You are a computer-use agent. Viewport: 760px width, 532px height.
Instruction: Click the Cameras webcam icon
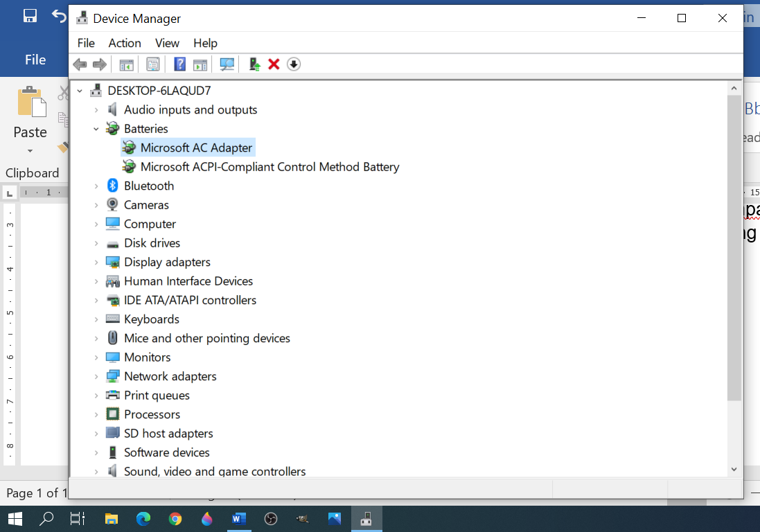112,204
